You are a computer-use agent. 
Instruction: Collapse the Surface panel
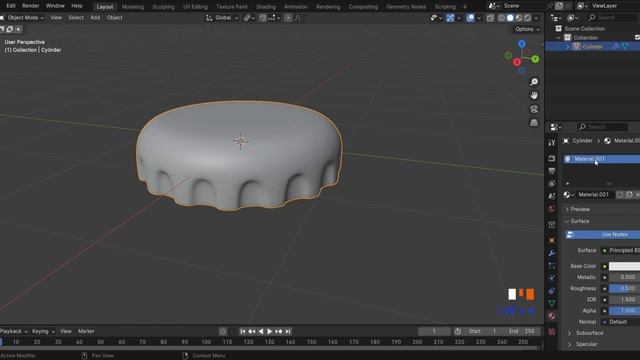pos(580,221)
